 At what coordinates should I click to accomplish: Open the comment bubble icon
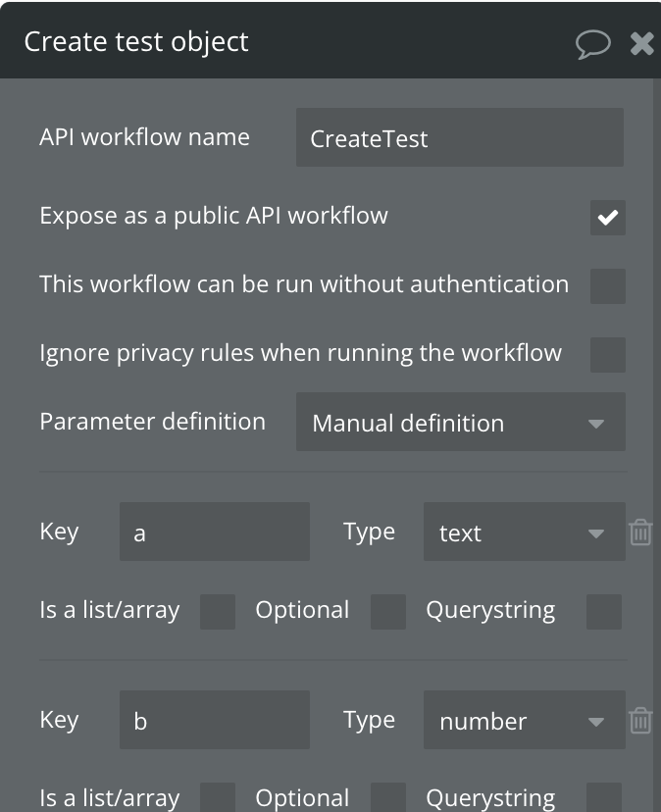click(x=593, y=43)
